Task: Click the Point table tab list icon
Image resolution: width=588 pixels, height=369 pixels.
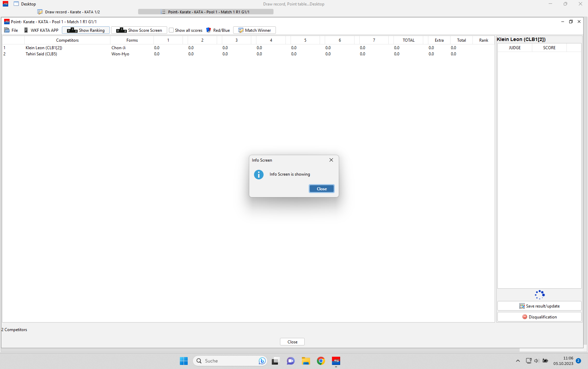Action: tap(163, 12)
